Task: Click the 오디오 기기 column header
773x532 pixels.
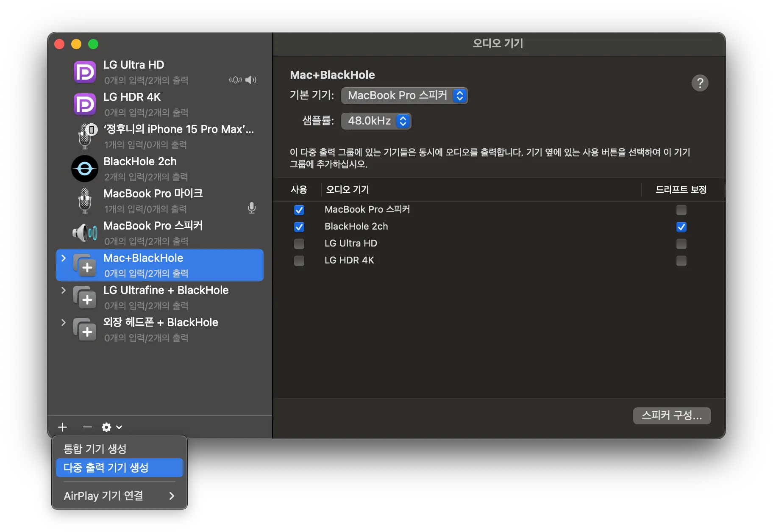Action: pyautogui.click(x=348, y=189)
